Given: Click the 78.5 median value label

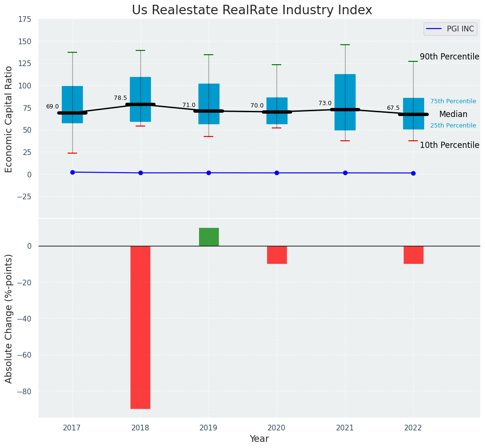Looking at the screenshot, I should tap(120, 98).
